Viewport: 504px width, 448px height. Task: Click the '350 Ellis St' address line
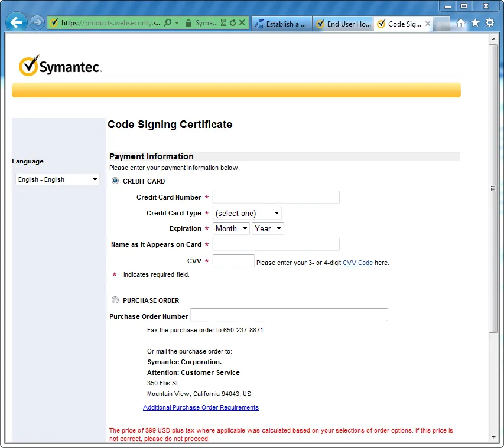pyautogui.click(x=162, y=383)
